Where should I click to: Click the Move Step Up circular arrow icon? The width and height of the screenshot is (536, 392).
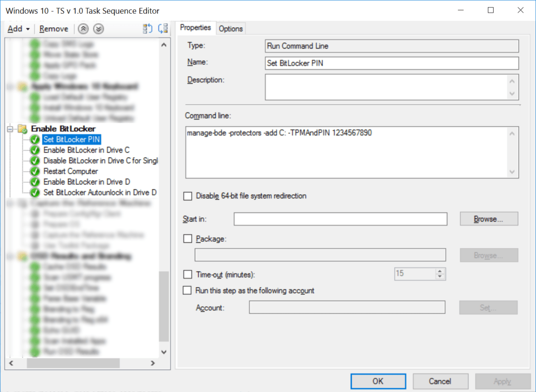coord(83,29)
